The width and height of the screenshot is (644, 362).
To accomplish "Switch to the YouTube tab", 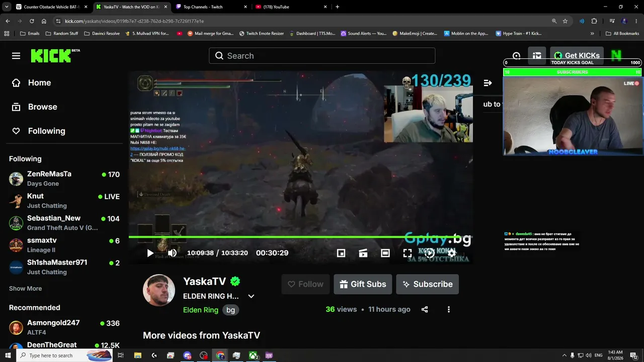I will 291,7.
